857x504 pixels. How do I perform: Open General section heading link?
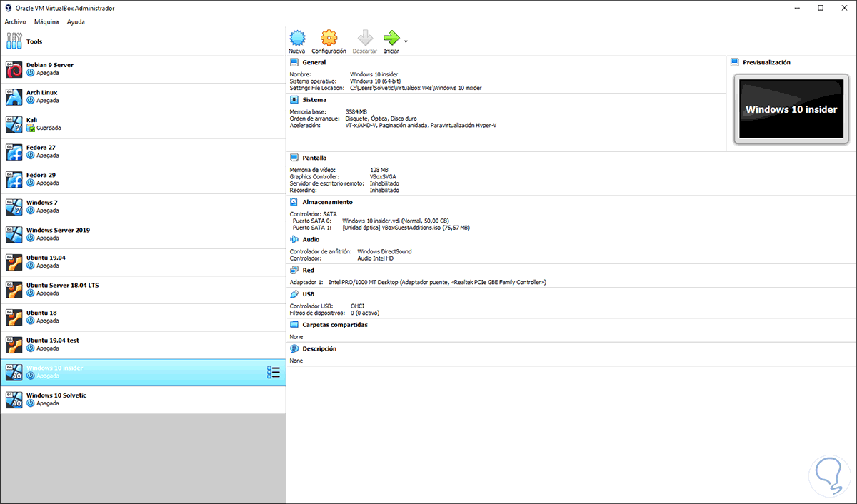314,63
